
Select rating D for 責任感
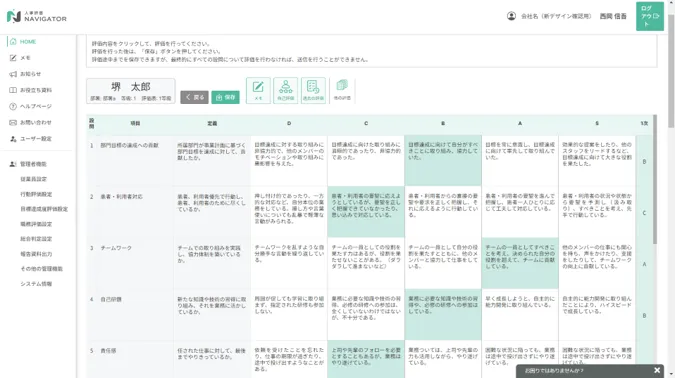[x=289, y=359]
